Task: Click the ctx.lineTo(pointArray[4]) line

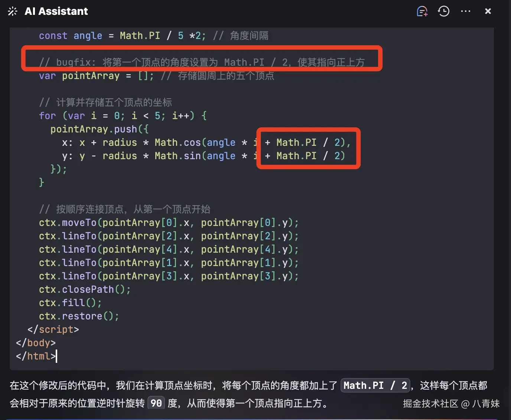Action: pos(169,249)
